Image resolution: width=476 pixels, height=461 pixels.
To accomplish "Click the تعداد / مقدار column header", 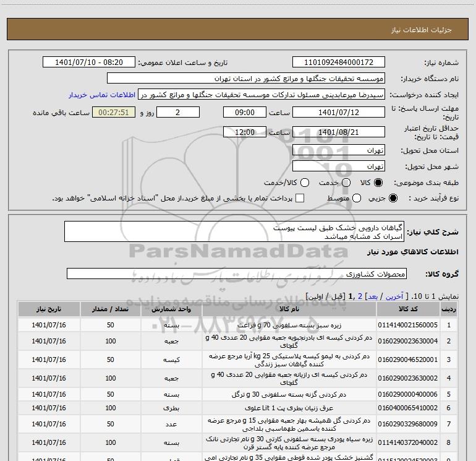I will [x=110, y=309].
